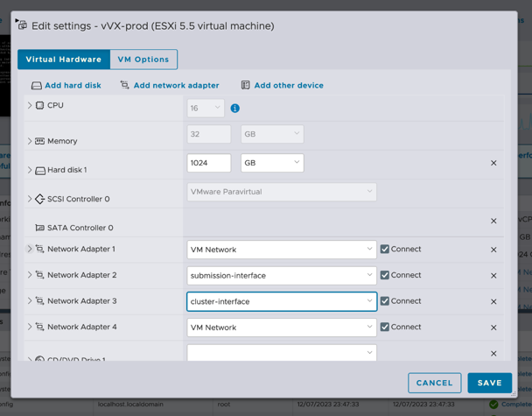Image resolution: width=532 pixels, height=416 pixels.
Task: Remove Network Adapter 2 with its X
Action: 493,275
